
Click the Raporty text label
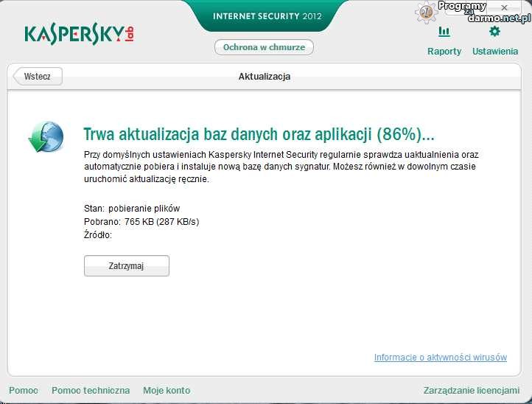tap(444, 52)
